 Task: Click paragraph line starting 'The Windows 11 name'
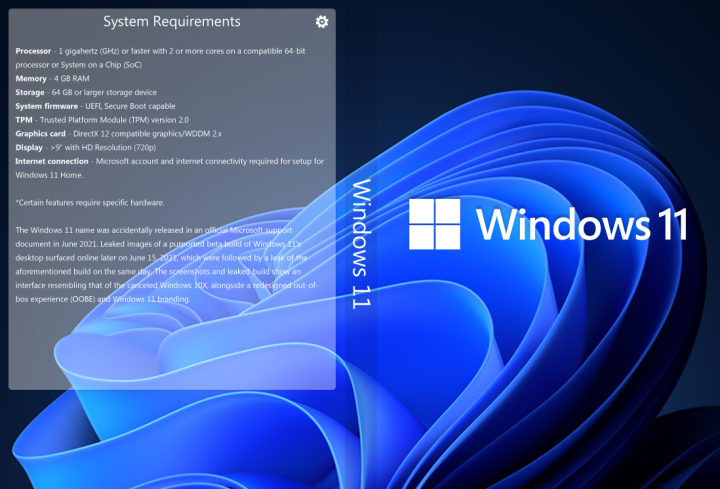tap(154, 230)
